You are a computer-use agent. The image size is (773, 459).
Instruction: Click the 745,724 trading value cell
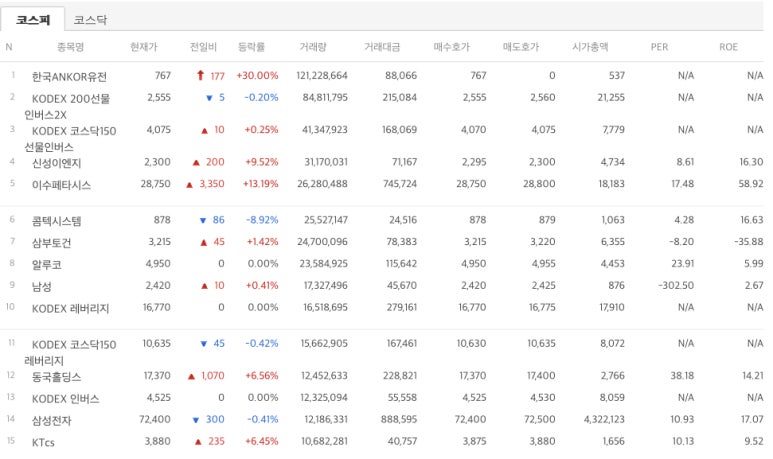[x=399, y=184]
